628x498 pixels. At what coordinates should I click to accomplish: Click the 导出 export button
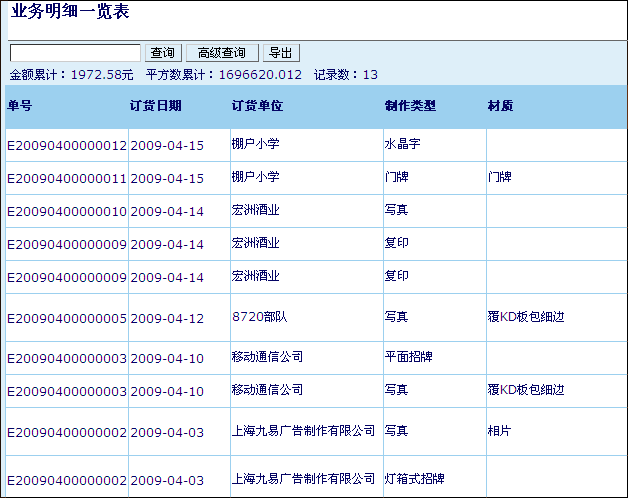tap(281, 53)
